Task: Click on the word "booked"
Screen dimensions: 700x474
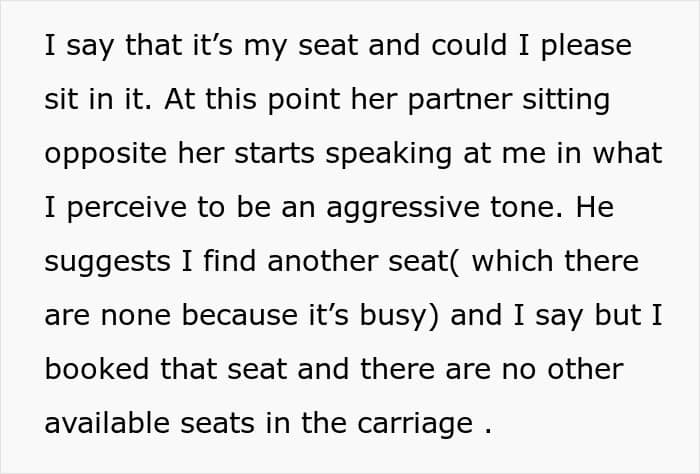Action: [x=97, y=369]
